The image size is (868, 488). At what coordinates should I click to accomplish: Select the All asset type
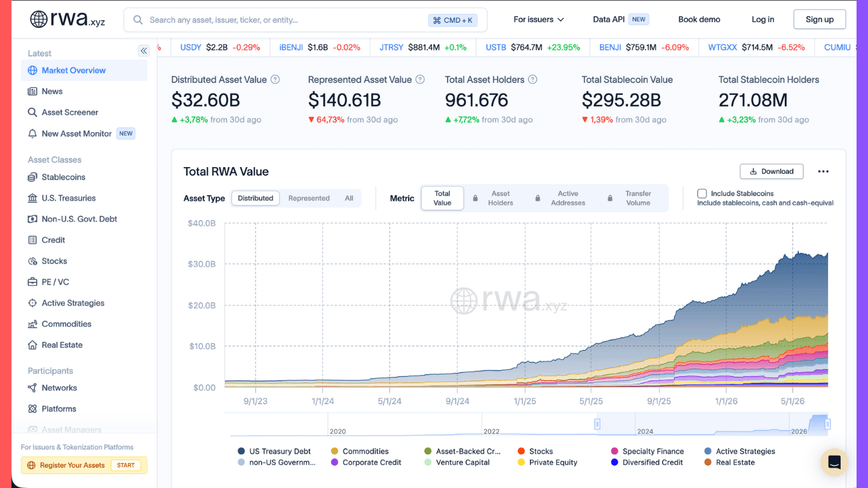tap(349, 198)
